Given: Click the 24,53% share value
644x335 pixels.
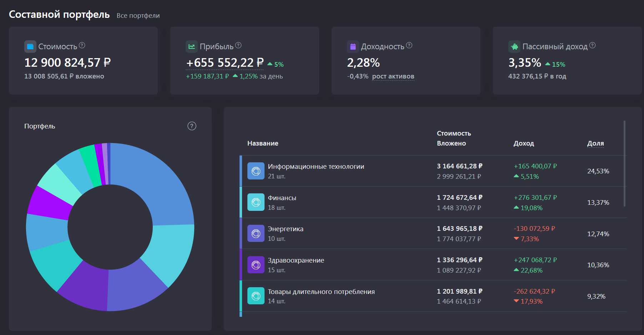Looking at the screenshot, I should tap(598, 171).
